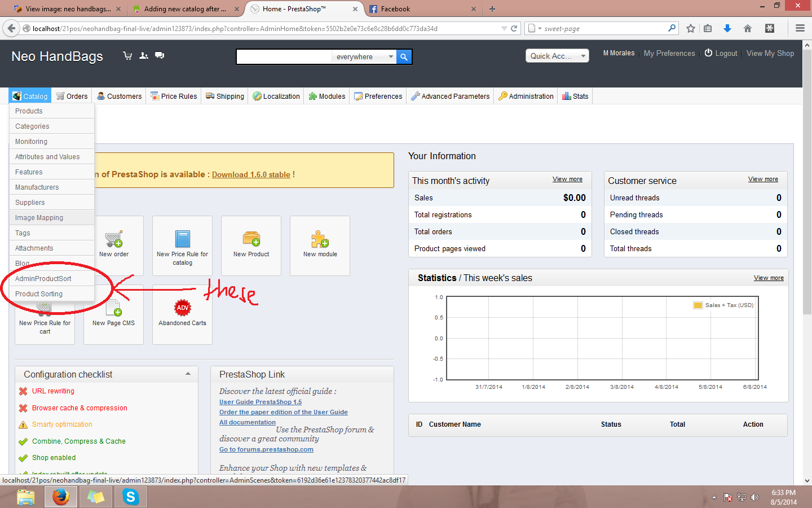This screenshot has width=812, height=508.
Task: Select Image Mapping in the Catalog submenu
Action: point(52,218)
